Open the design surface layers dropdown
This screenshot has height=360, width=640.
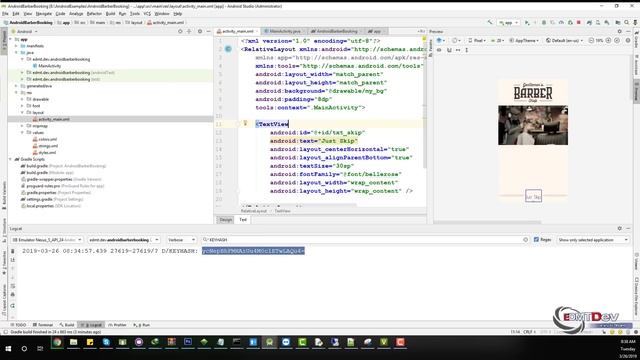coord(441,40)
